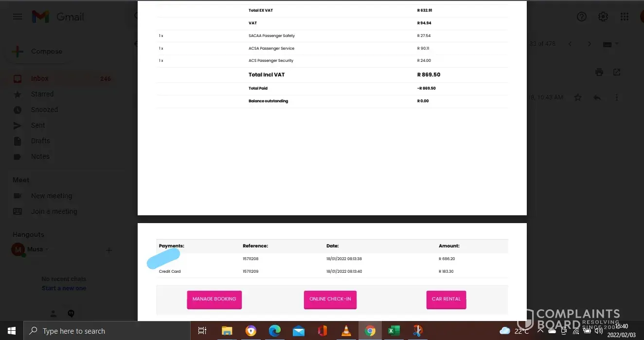This screenshot has height=340, width=644.
Task: Open Hangouts contacts icon
Action: tap(54, 314)
